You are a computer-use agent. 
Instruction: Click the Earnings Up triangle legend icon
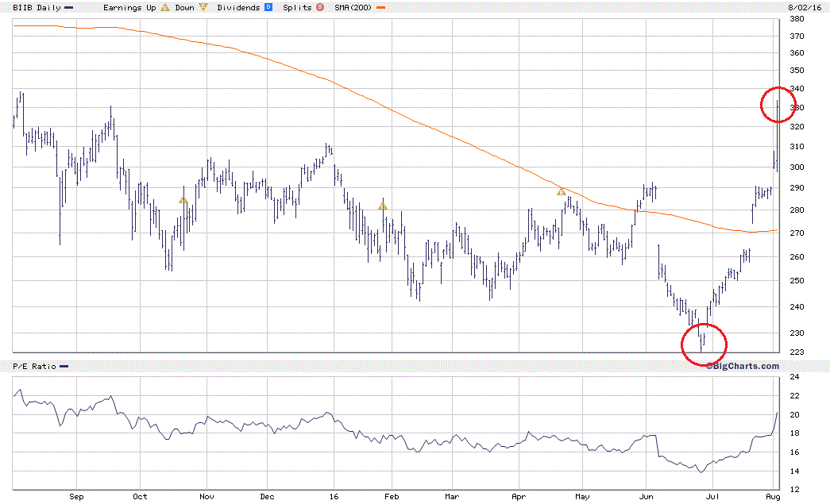pyautogui.click(x=165, y=7)
